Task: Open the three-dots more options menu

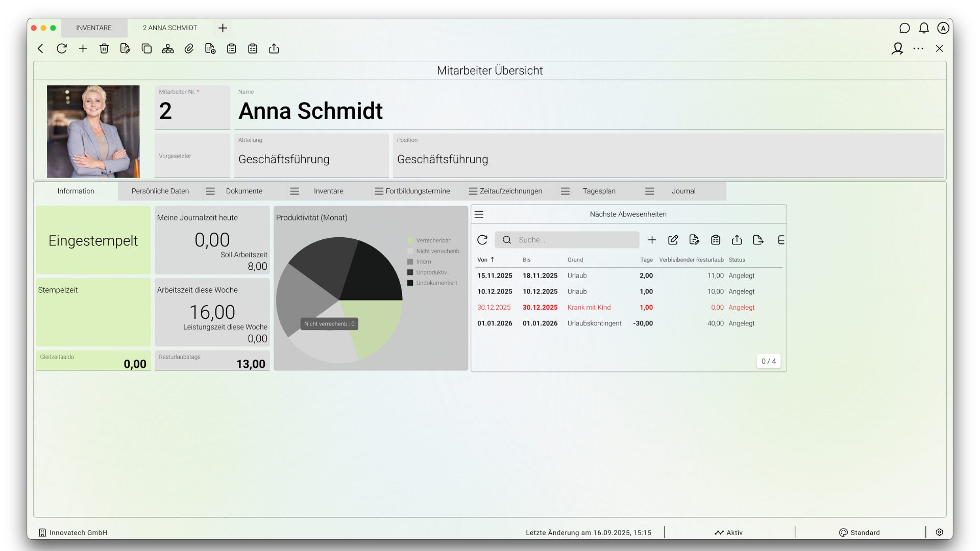Action: [x=918, y=48]
